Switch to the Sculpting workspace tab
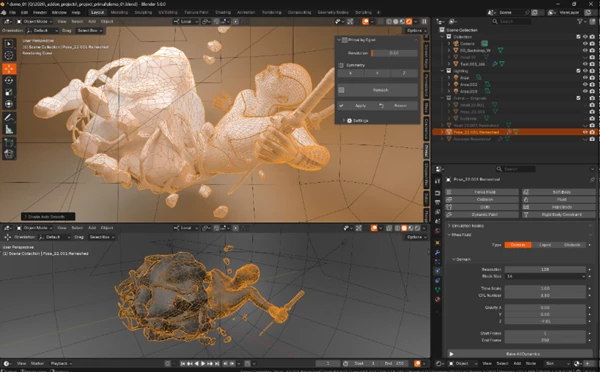Viewport: 600px width, 372px height. click(x=143, y=13)
